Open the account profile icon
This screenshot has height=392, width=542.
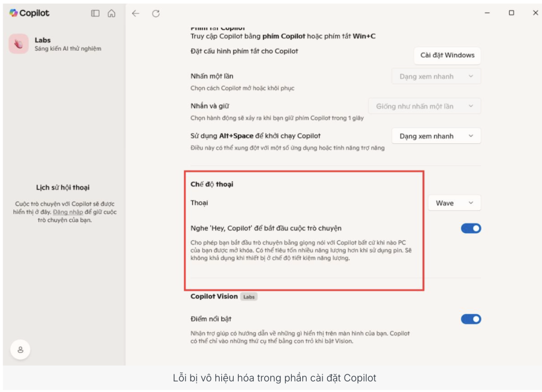pyautogui.click(x=21, y=350)
